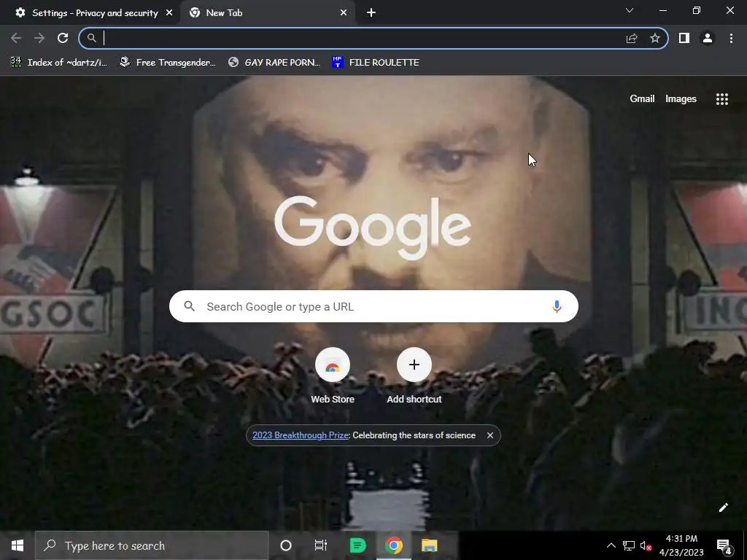Click the Chrome taskbar icon
Screen dimensions: 747x560
[x=394, y=545]
